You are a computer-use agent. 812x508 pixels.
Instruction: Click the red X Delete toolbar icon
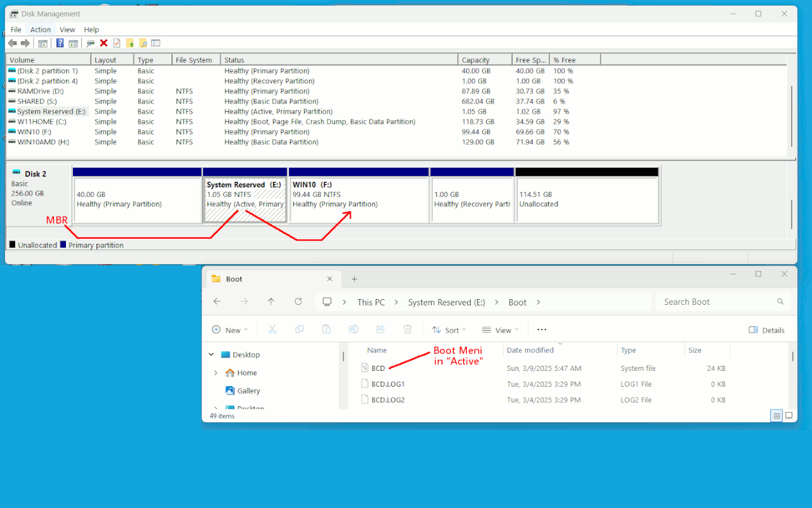click(103, 43)
